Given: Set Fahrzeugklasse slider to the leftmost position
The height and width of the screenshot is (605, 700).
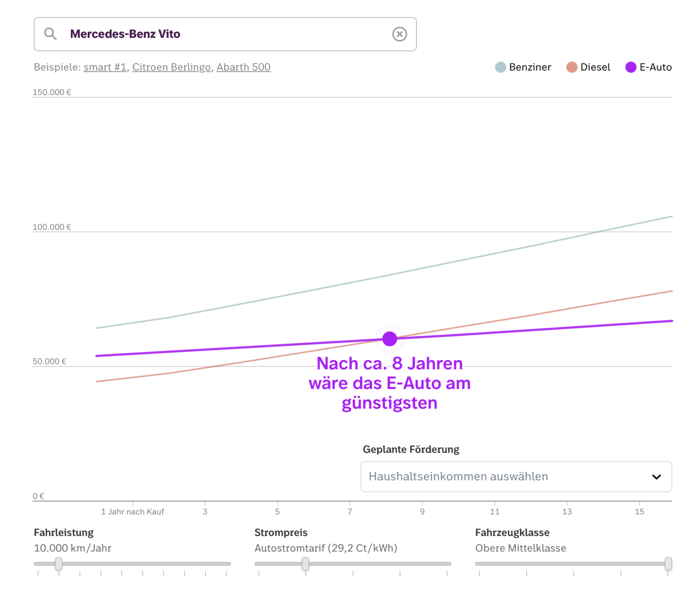Looking at the screenshot, I should [479, 564].
